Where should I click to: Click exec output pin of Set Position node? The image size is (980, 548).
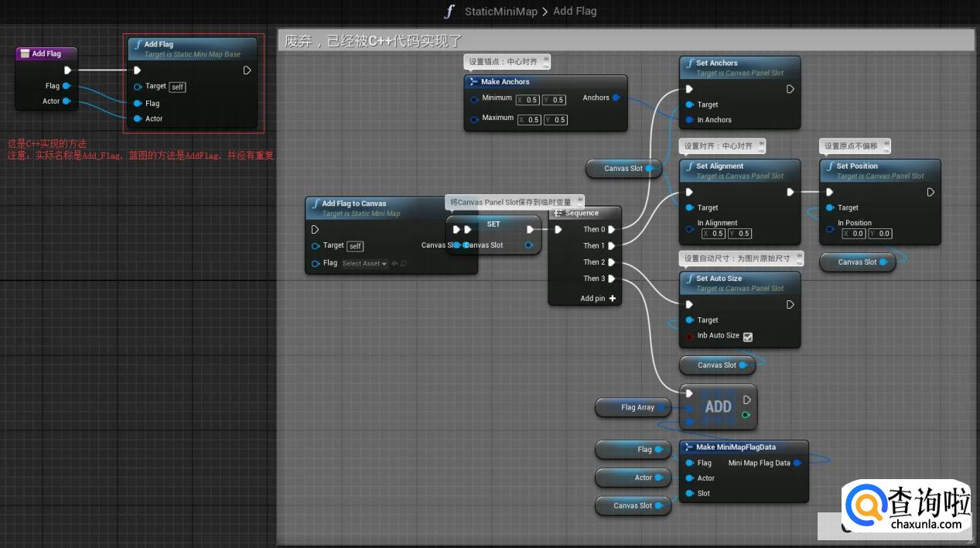coord(930,192)
